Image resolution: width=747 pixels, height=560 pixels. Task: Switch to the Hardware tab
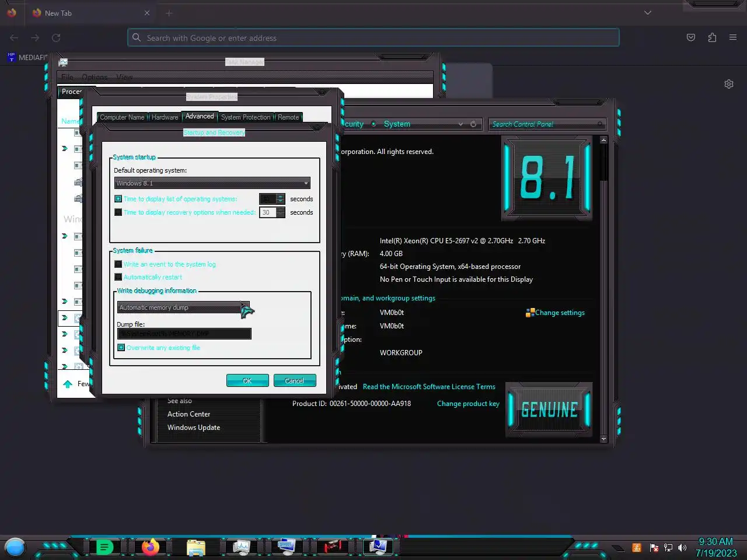click(165, 117)
